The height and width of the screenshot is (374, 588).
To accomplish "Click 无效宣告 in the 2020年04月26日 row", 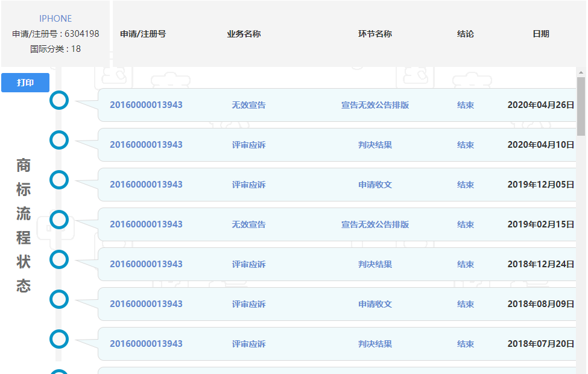I will click(248, 105).
